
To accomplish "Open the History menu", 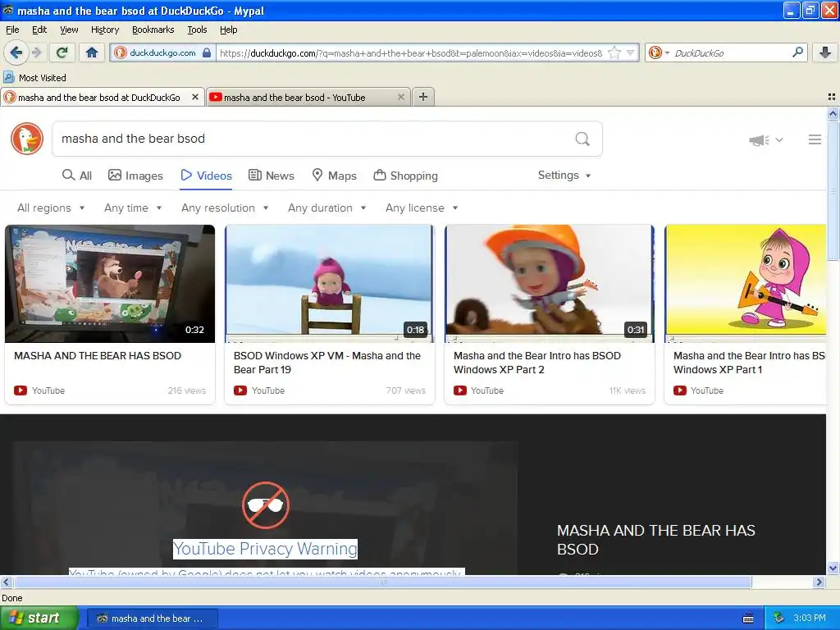I will click(x=105, y=30).
